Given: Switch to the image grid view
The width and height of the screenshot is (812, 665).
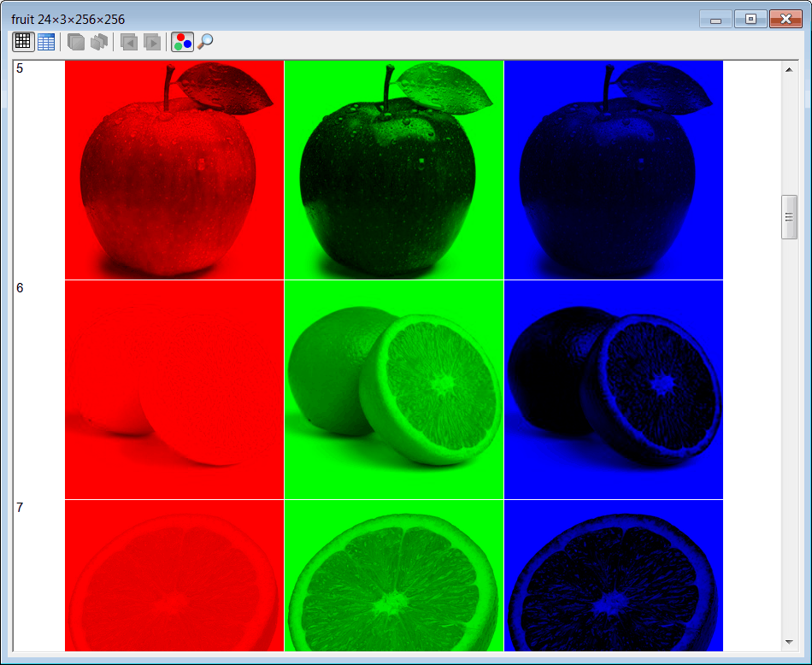Looking at the screenshot, I should tap(23, 41).
